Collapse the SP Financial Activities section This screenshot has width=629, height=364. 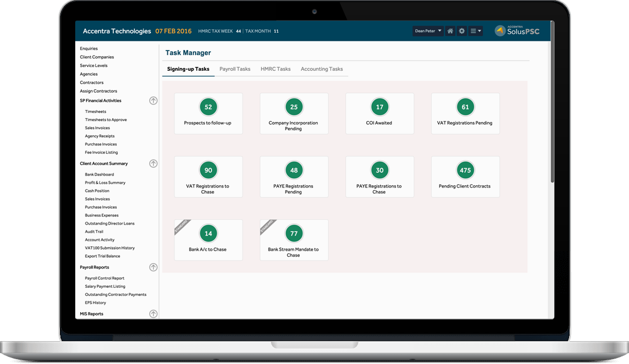pos(153,101)
